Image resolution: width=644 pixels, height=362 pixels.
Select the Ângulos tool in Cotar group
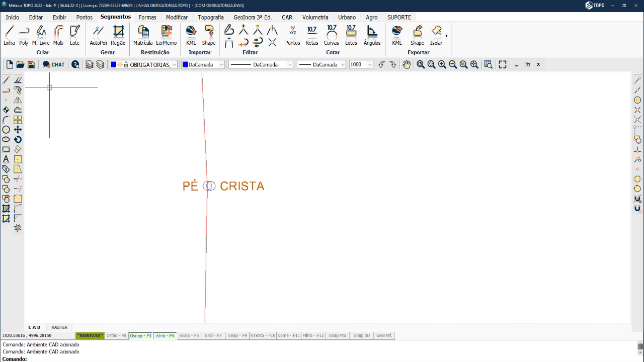(372, 35)
